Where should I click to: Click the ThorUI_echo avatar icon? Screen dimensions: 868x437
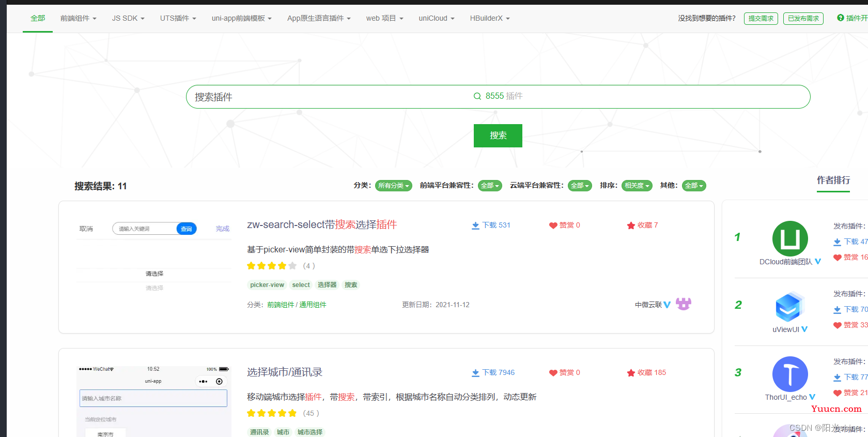pos(790,374)
